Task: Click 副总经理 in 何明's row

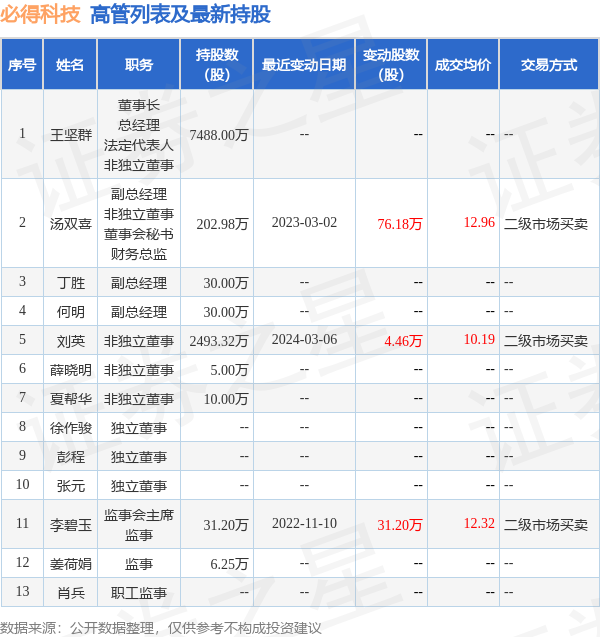Action: pos(139,312)
